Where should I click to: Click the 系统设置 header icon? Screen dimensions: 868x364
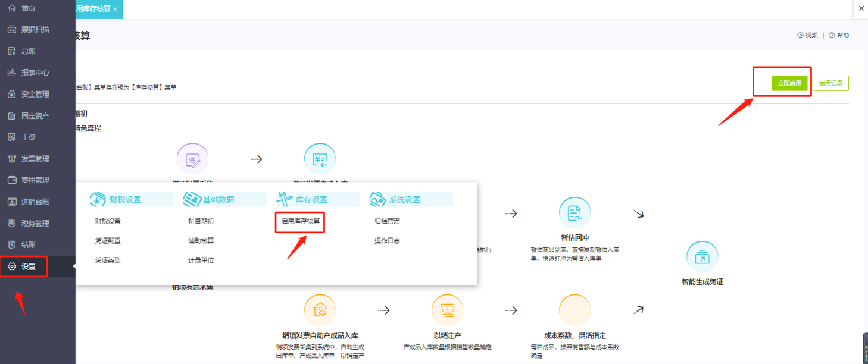click(377, 199)
